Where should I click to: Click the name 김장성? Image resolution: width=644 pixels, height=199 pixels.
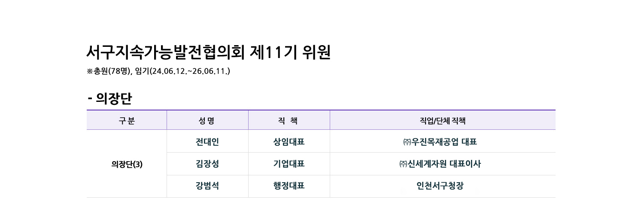point(207,164)
